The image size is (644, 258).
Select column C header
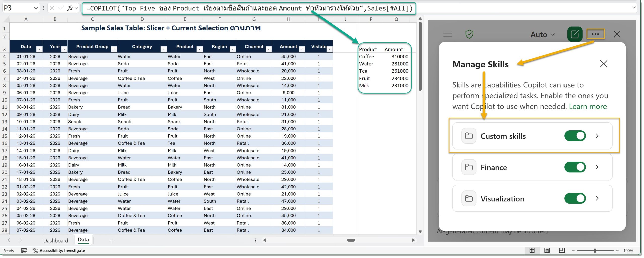[92, 19]
